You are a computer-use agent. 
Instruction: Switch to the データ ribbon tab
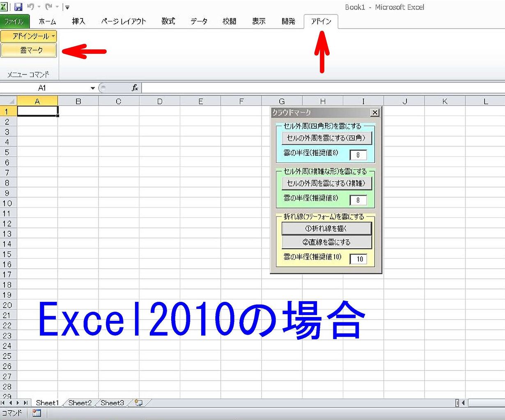[x=199, y=21]
